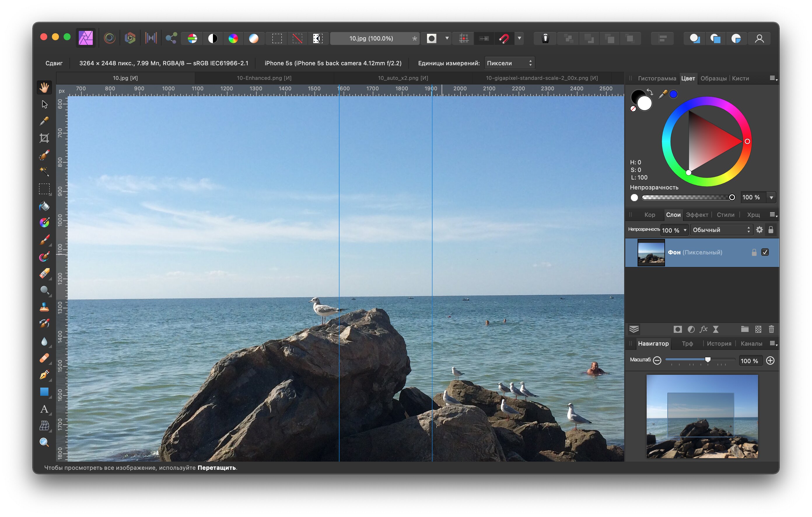Switch to the Liquify persona
The width and height of the screenshot is (812, 517).
point(110,38)
